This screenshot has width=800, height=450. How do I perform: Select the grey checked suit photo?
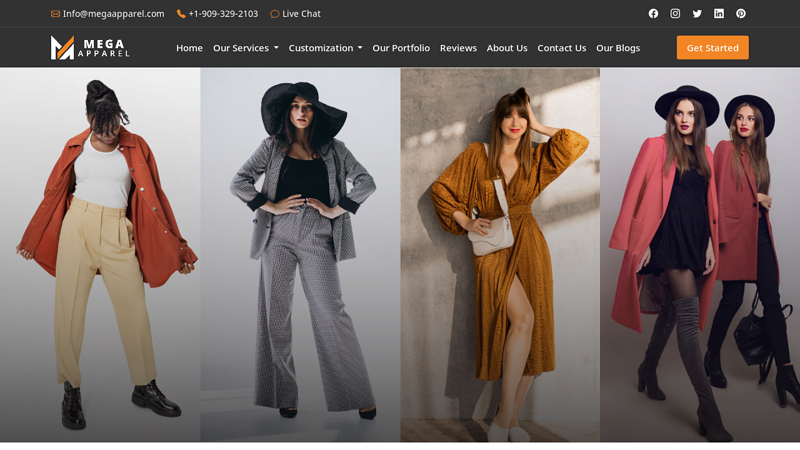pos(300,255)
